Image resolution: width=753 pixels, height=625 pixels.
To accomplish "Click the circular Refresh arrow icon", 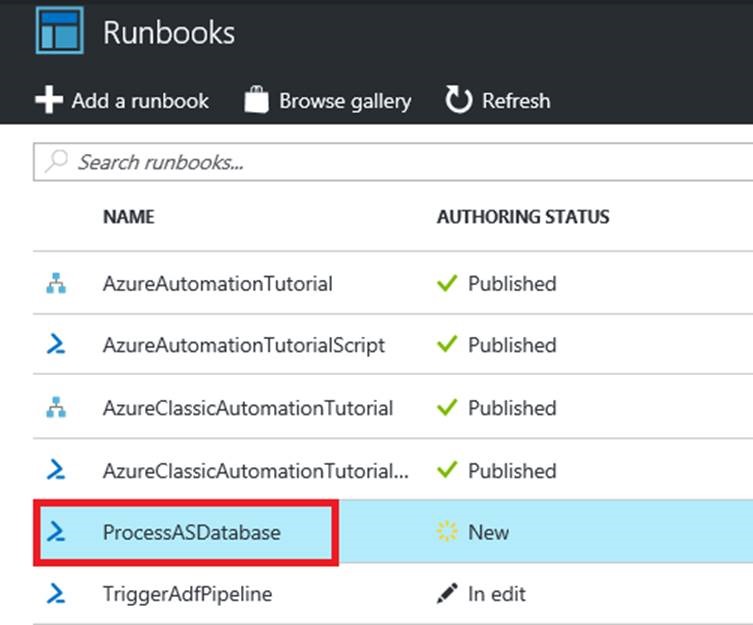I will (x=458, y=101).
